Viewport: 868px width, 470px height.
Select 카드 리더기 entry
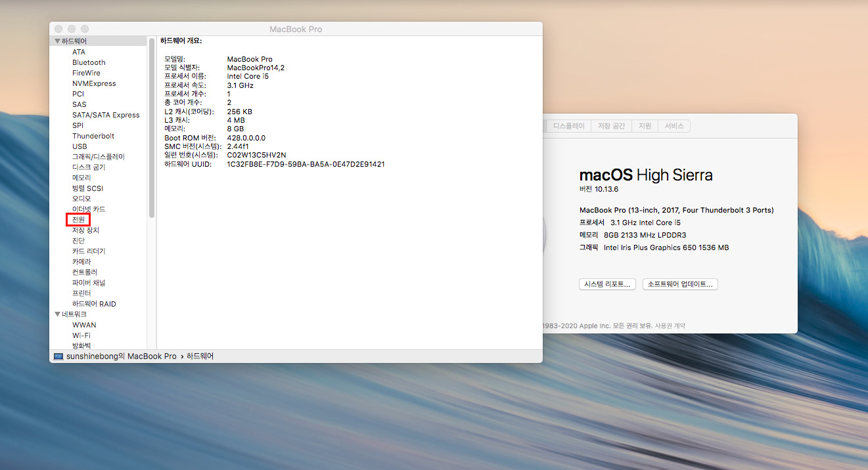click(x=89, y=251)
